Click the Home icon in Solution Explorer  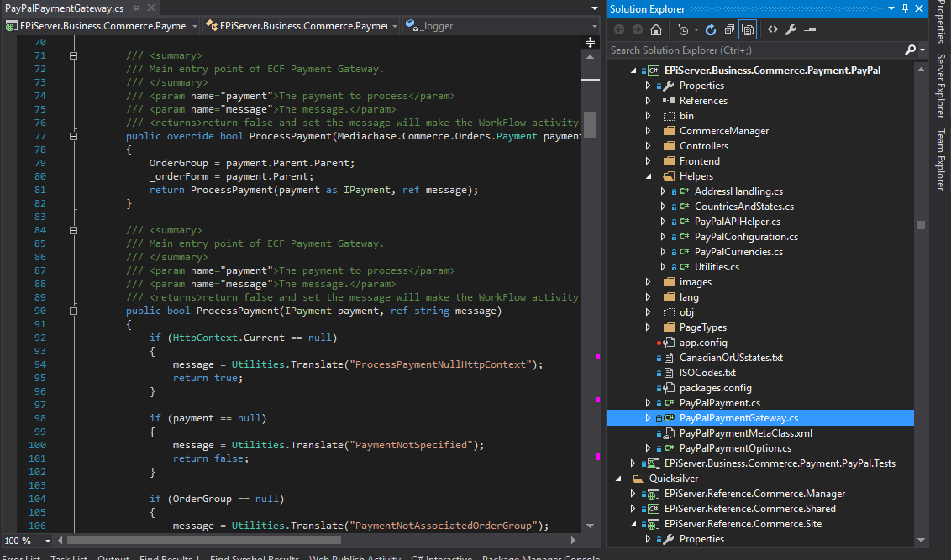pyautogui.click(x=656, y=29)
